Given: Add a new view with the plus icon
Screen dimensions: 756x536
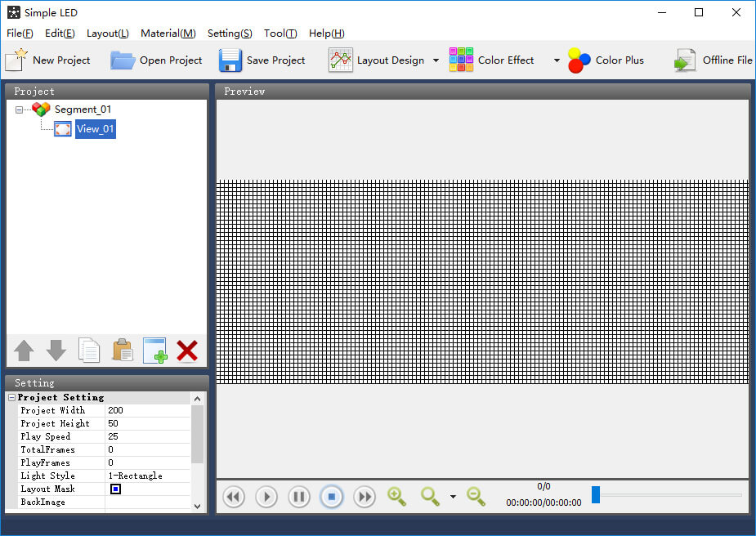Looking at the screenshot, I should coord(155,351).
